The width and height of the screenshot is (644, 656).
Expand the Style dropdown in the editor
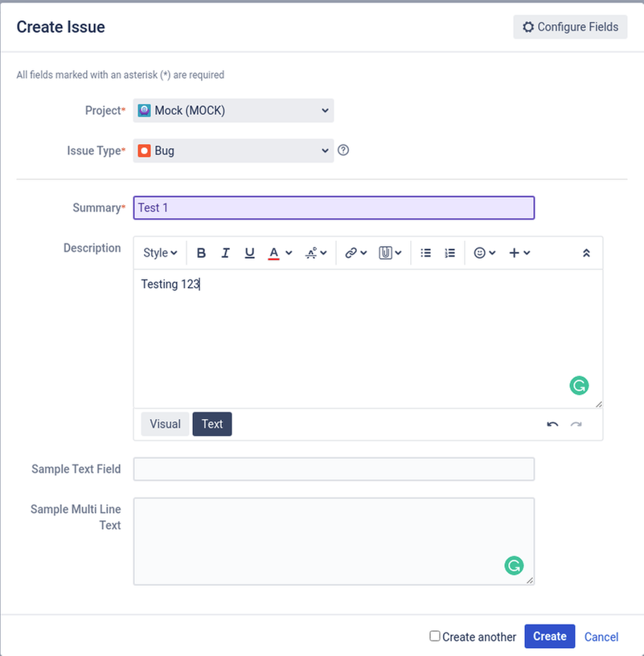pyautogui.click(x=160, y=252)
